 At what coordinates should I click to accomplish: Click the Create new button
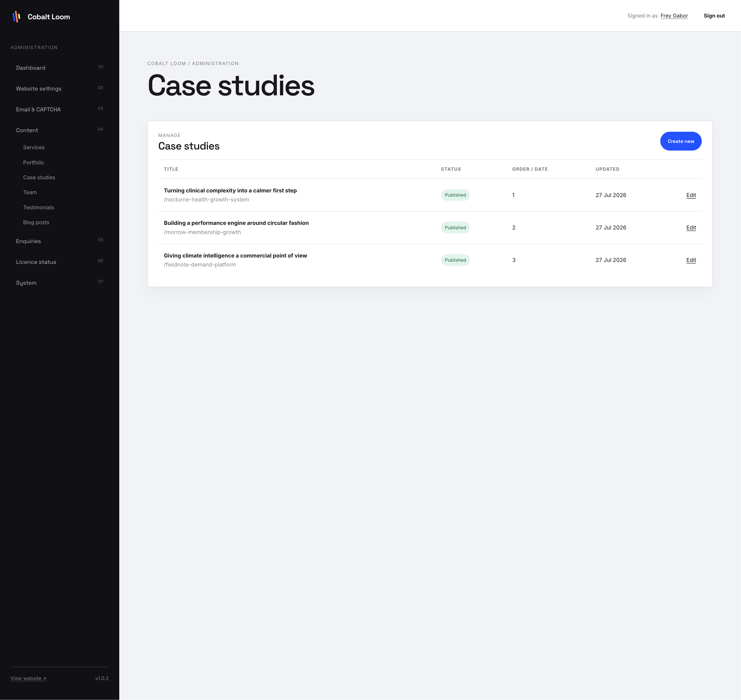pos(680,141)
